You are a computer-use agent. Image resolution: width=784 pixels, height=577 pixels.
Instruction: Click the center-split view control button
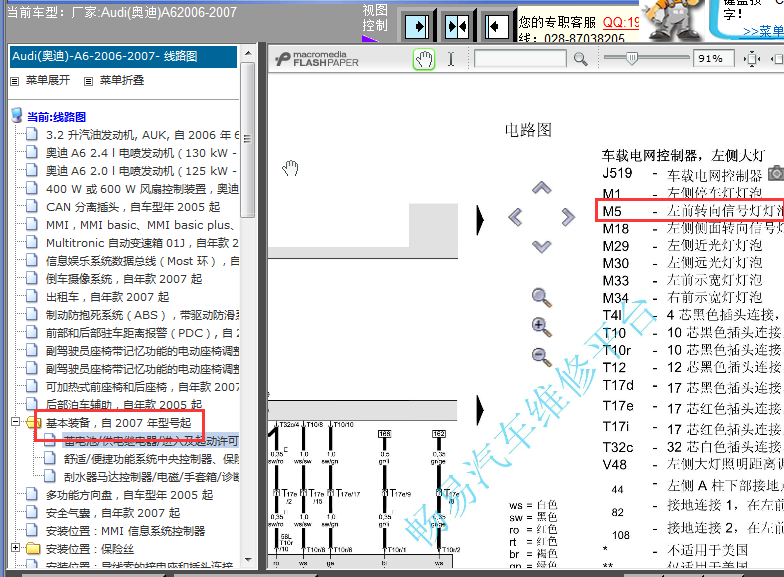pos(457,26)
